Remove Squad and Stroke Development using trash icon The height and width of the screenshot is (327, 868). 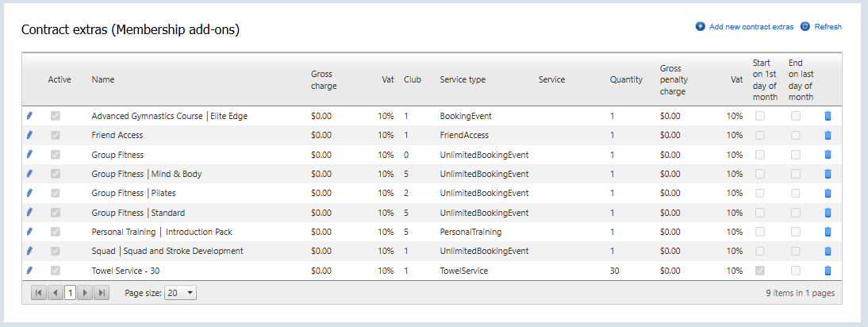click(828, 251)
